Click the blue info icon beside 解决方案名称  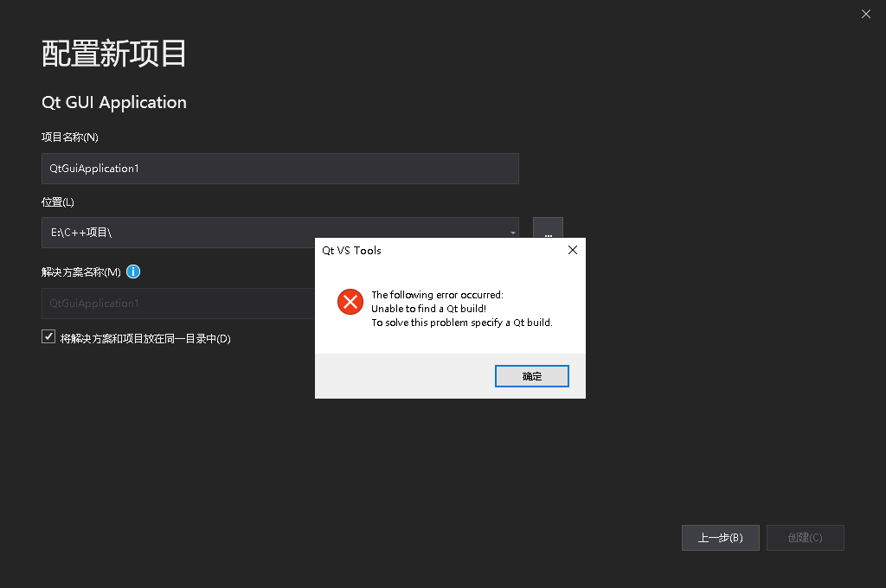133,272
